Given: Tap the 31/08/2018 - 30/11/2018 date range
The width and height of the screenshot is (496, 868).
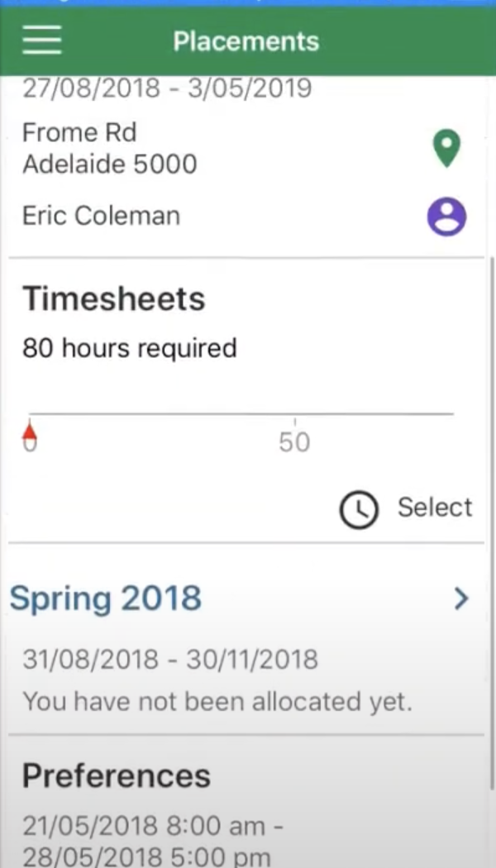Looking at the screenshot, I should (x=170, y=660).
